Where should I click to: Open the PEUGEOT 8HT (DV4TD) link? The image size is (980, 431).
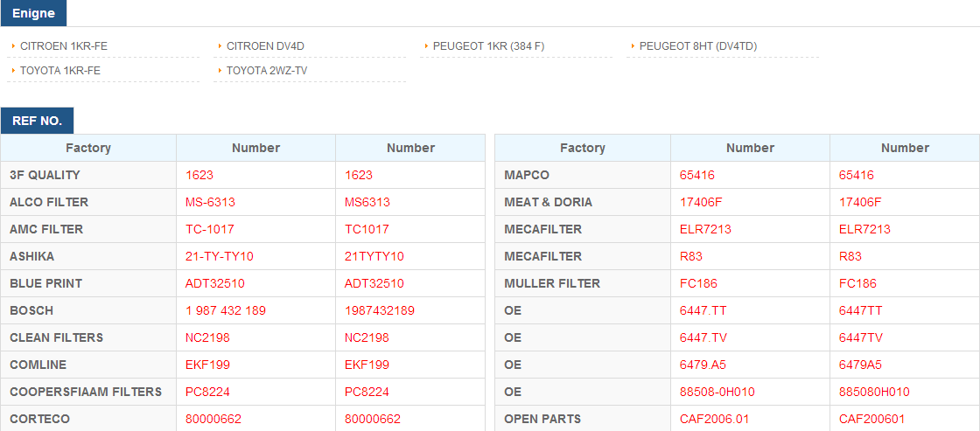click(698, 45)
